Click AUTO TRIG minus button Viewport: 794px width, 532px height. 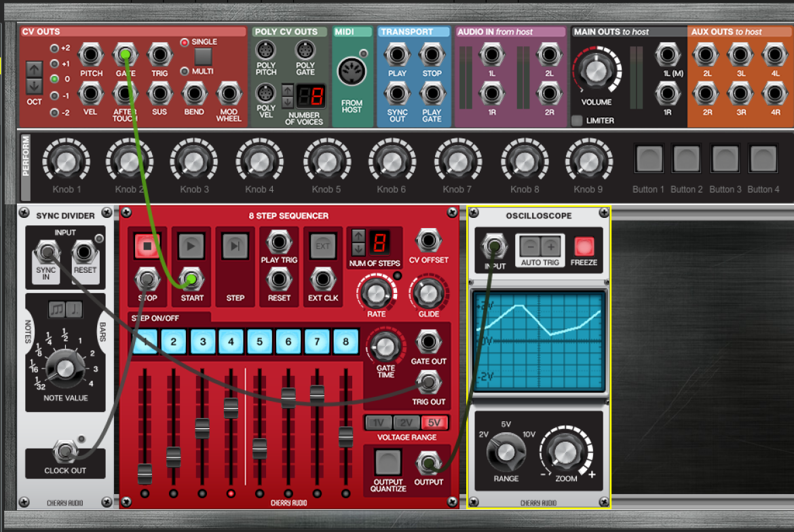529,247
